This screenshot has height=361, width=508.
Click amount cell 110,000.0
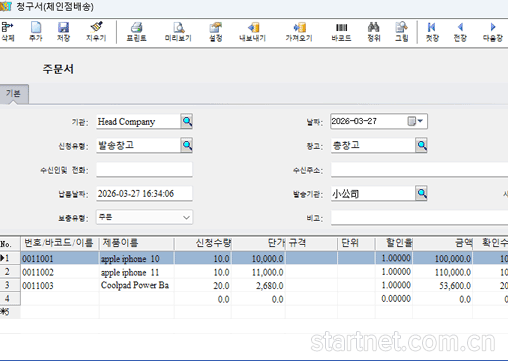click(x=443, y=272)
